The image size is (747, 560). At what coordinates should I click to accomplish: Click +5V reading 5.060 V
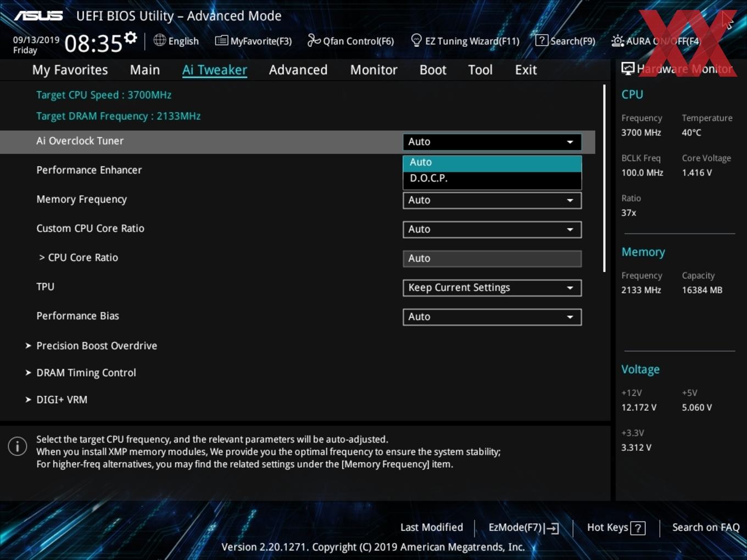point(696,408)
